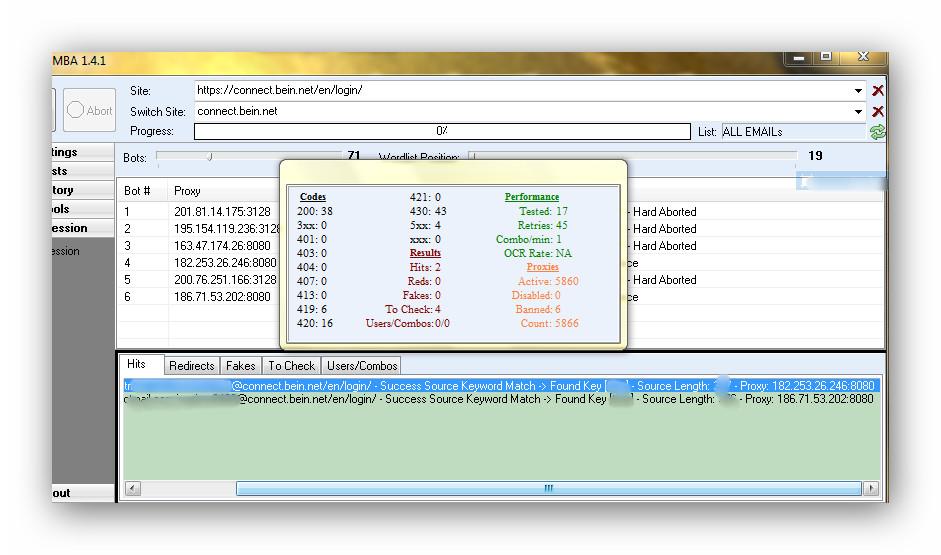Open the Site URL dropdown arrow
Screen dimensions: 941x555
click(x=858, y=91)
